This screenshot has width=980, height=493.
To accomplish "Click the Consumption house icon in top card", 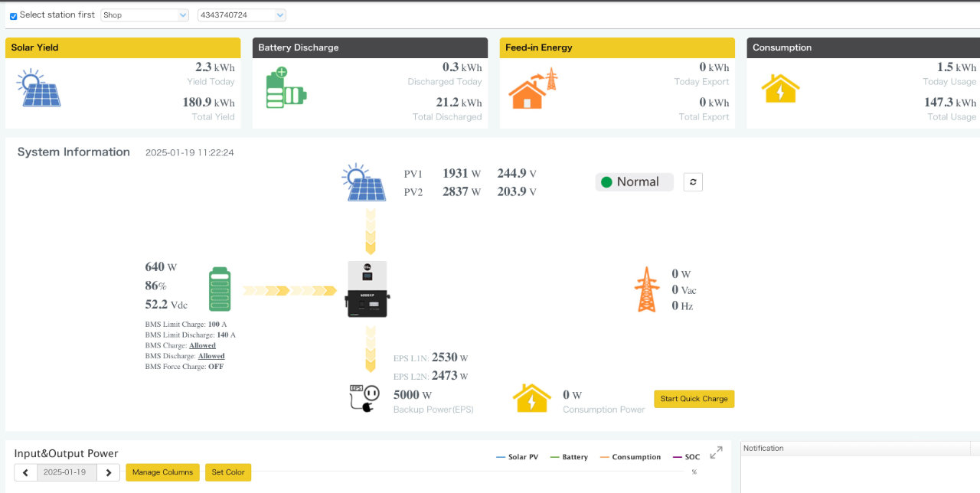I will (780, 90).
